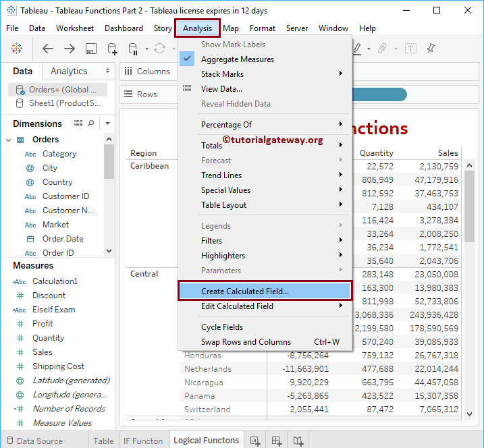Click the Tableau start page icon in toolbar
The image size is (484, 448).
(x=16, y=49)
